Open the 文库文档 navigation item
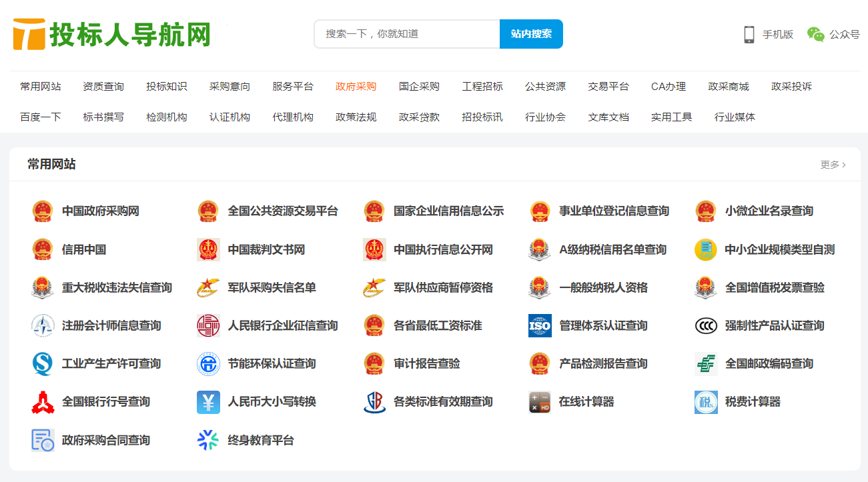Screen dimensions: 868x482 [608, 117]
